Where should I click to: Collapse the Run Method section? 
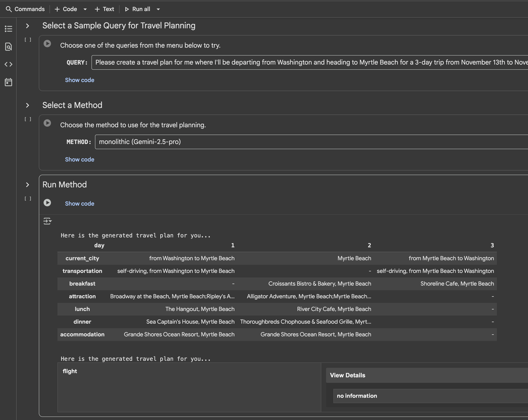click(x=27, y=185)
